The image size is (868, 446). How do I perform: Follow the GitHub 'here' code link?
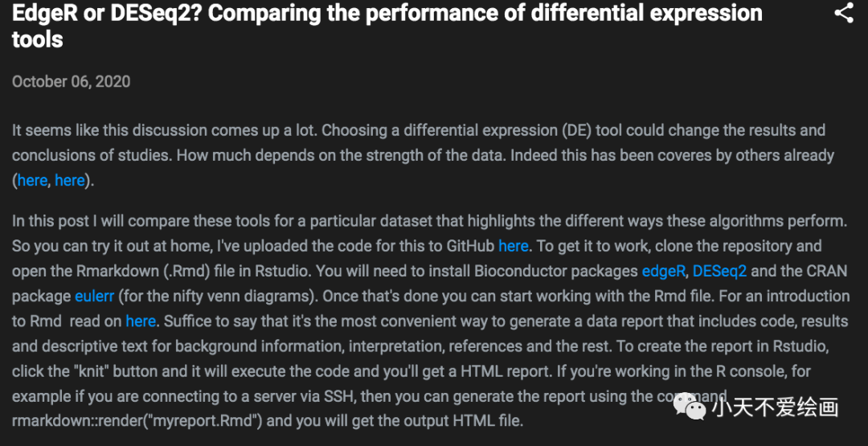pos(514,246)
